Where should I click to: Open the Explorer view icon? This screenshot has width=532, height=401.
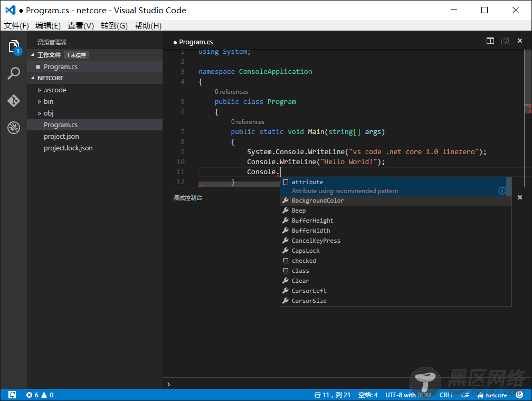click(14, 47)
